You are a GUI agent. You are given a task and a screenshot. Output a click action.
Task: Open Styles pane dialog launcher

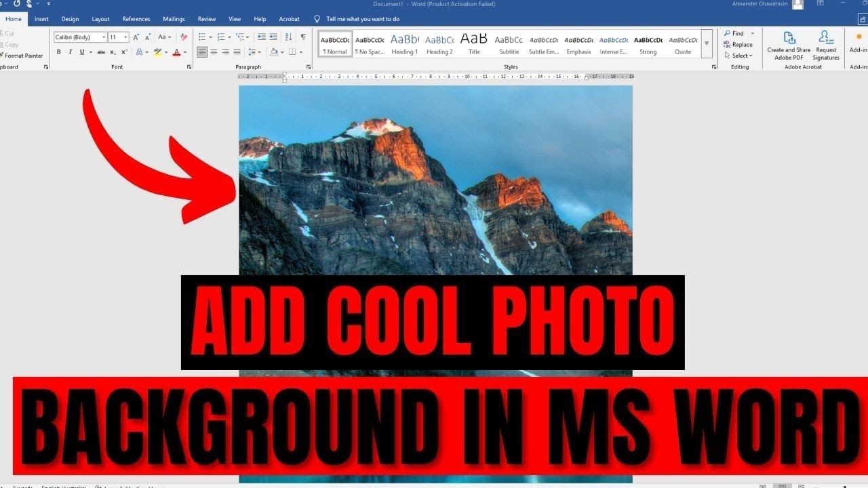tap(714, 67)
